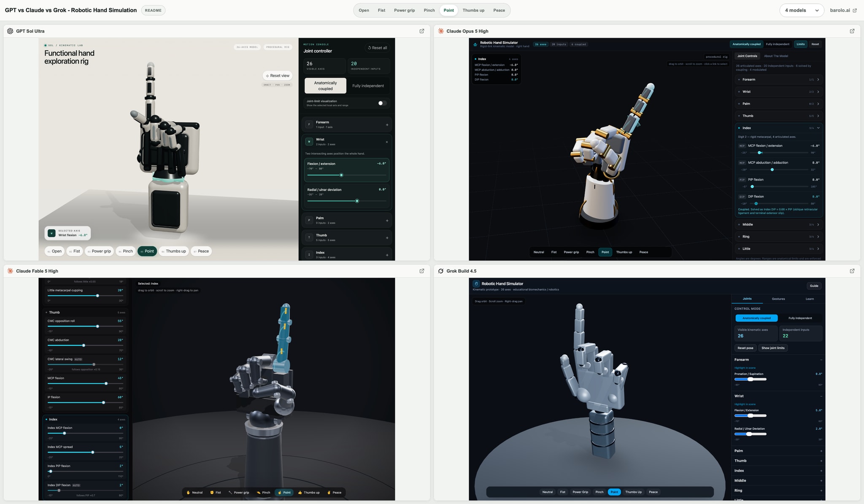The width and height of the screenshot is (864, 504).
Task: Select Peace preset in the top bar
Action: point(499,10)
